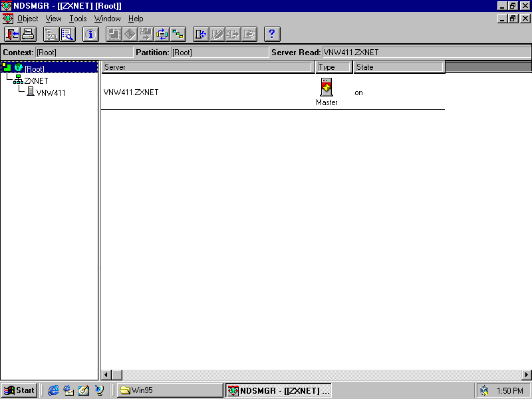Click the State column header
Screen dimensions: 532x399
coord(398,67)
